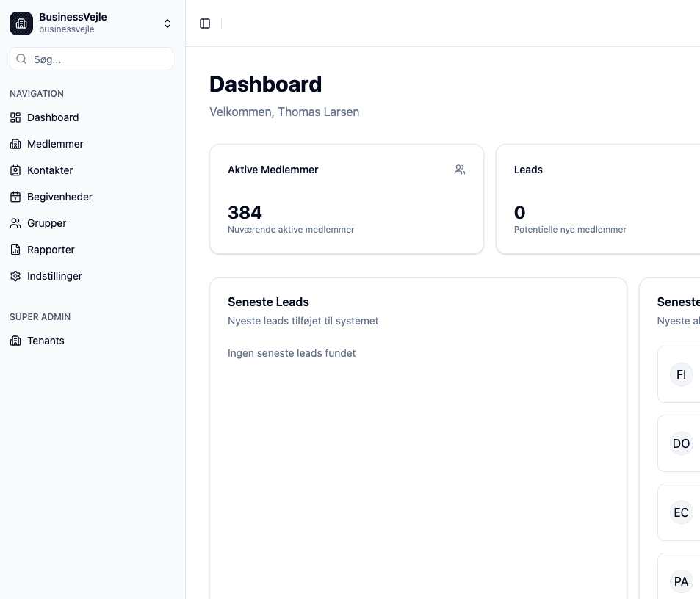Expand the BusinessVejle tenant switcher chevron
Image resolution: width=700 pixels, height=599 pixels.
(167, 23)
